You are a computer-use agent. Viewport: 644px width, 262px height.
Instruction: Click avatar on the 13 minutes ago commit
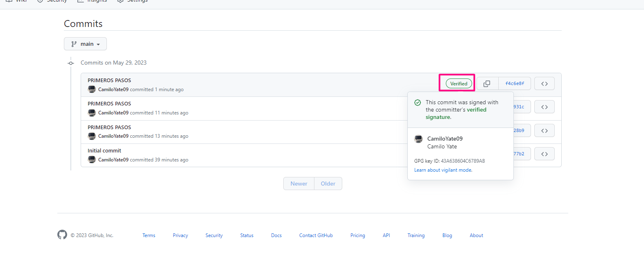[92, 136]
